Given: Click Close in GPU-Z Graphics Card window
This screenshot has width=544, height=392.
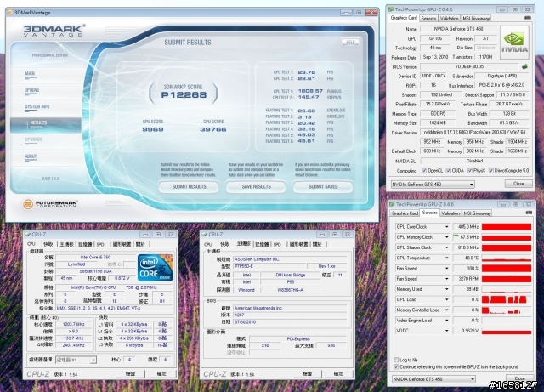Looking at the screenshot, I should tap(518, 184).
